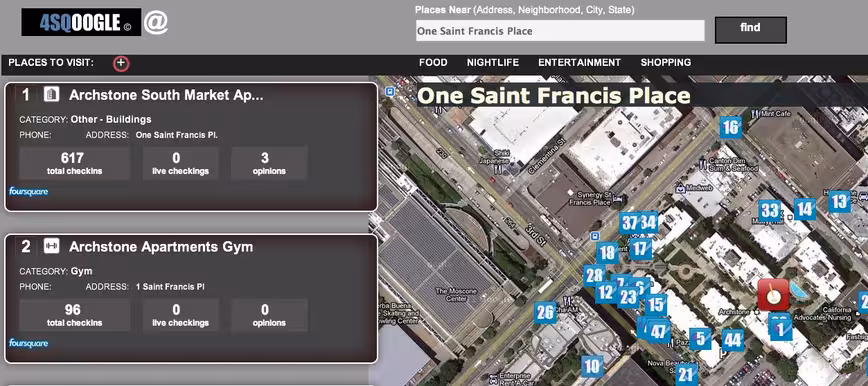This screenshot has height=386, width=868.
Task: Open the FOOD category
Action: [433, 63]
